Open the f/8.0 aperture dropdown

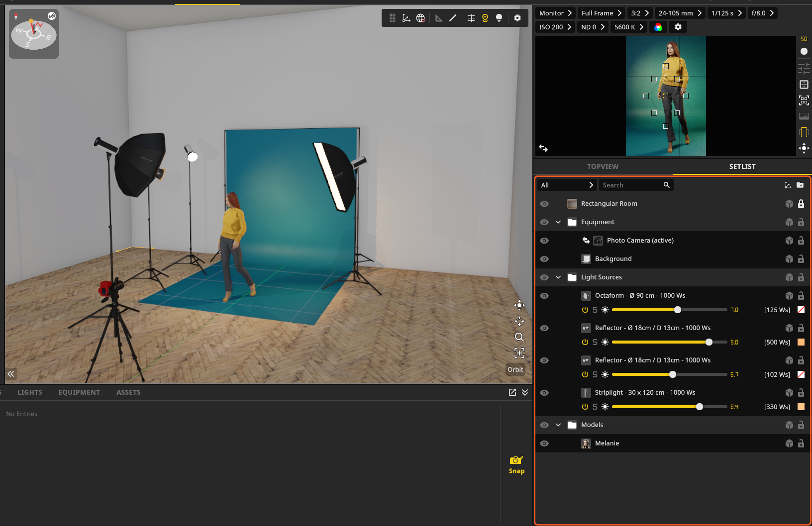(x=762, y=13)
